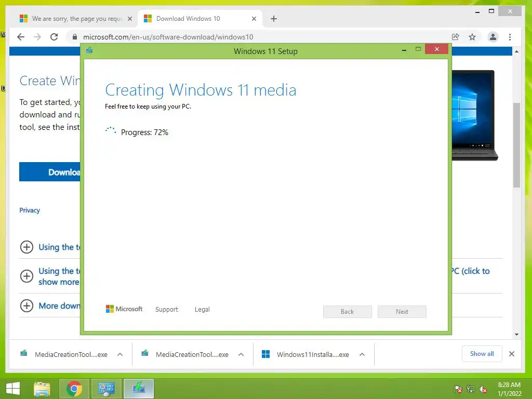Open the Windows Start button

(x=13, y=389)
